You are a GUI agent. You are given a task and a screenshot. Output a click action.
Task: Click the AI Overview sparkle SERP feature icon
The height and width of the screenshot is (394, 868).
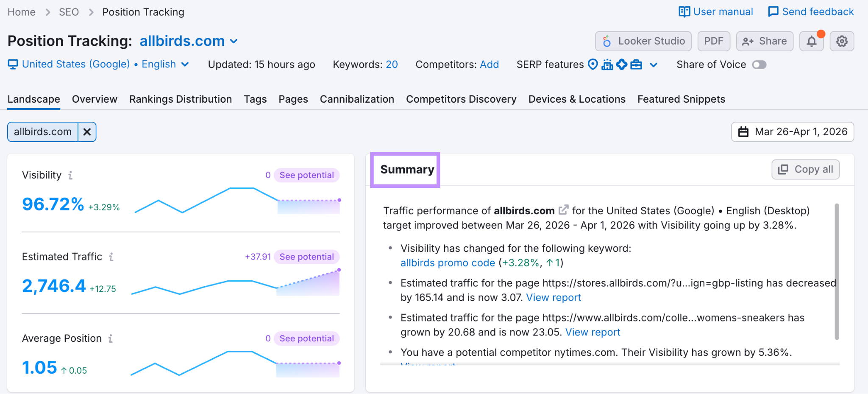(622, 64)
